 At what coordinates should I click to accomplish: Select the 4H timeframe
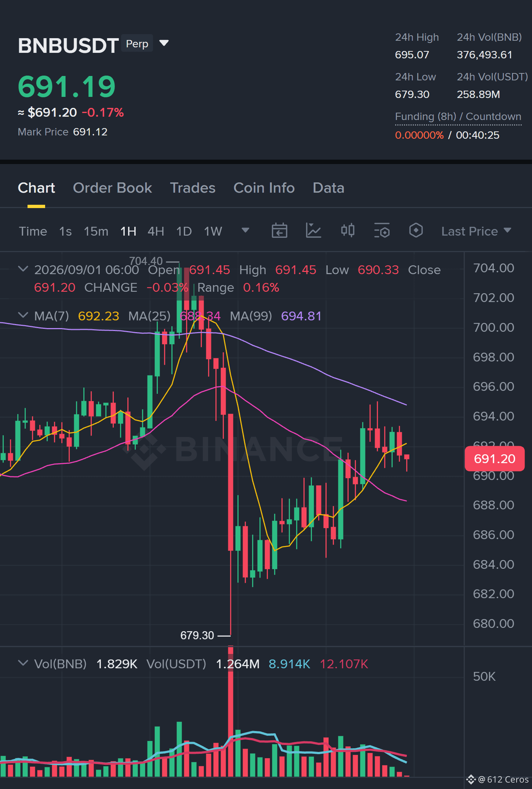click(x=156, y=231)
